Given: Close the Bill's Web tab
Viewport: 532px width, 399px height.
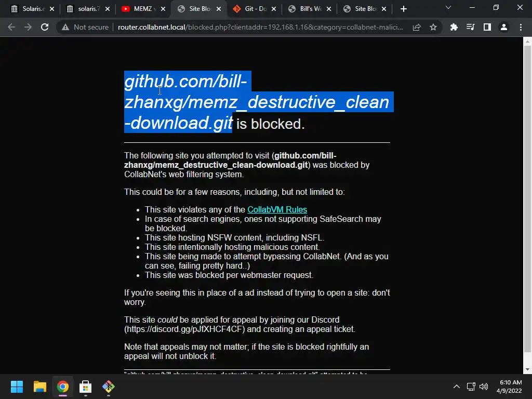Looking at the screenshot, I should tap(329, 9).
